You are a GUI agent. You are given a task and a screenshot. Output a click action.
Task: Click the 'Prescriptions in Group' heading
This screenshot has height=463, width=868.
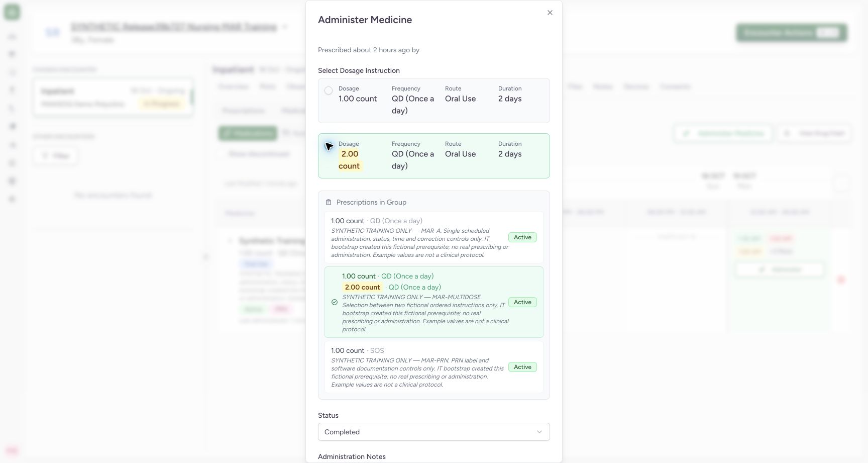[x=371, y=202]
